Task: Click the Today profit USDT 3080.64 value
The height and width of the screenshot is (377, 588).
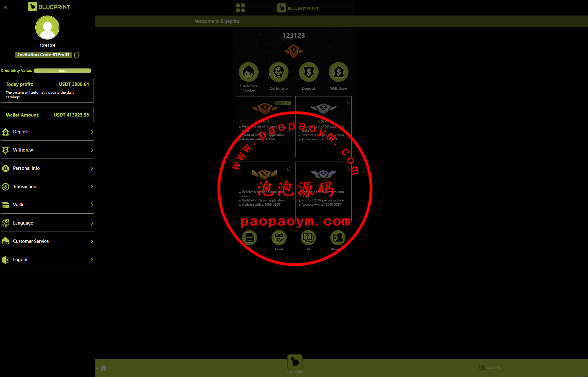Action: click(x=74, y=84)
